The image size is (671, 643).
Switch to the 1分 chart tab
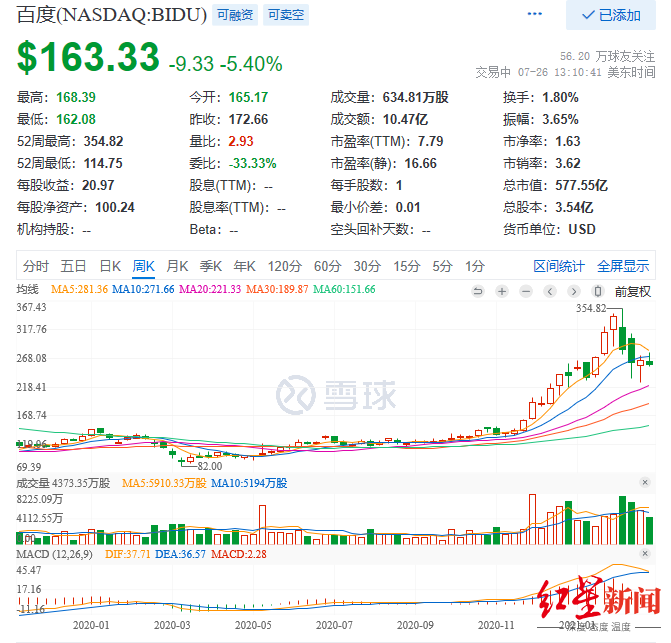pyautogui.click(x=475, y=266)
